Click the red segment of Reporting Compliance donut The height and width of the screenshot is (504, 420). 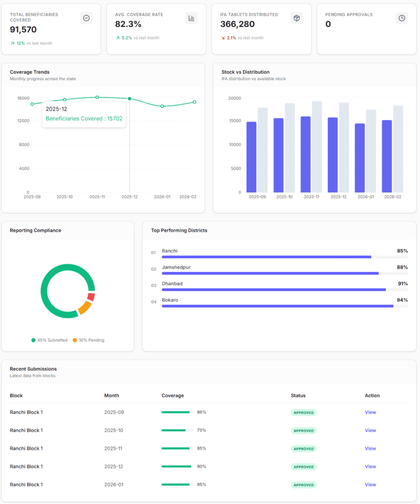(x=91, y=297)
